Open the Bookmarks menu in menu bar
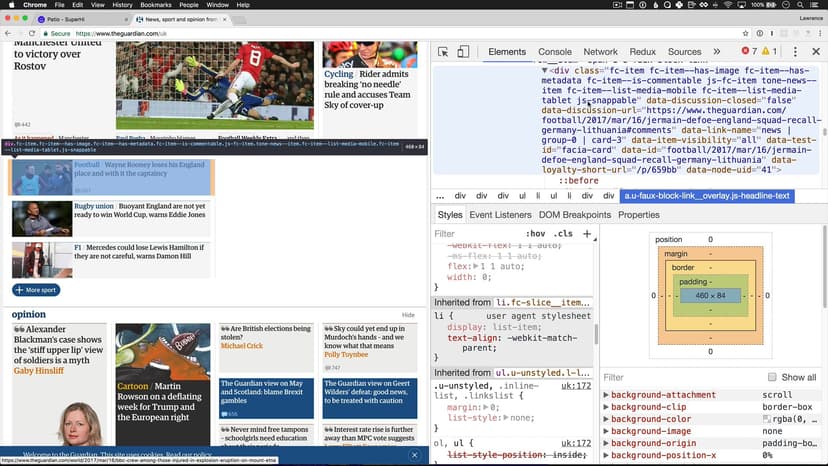The height and width of the screenshot is (466, 828). click(x=154, y=5)
